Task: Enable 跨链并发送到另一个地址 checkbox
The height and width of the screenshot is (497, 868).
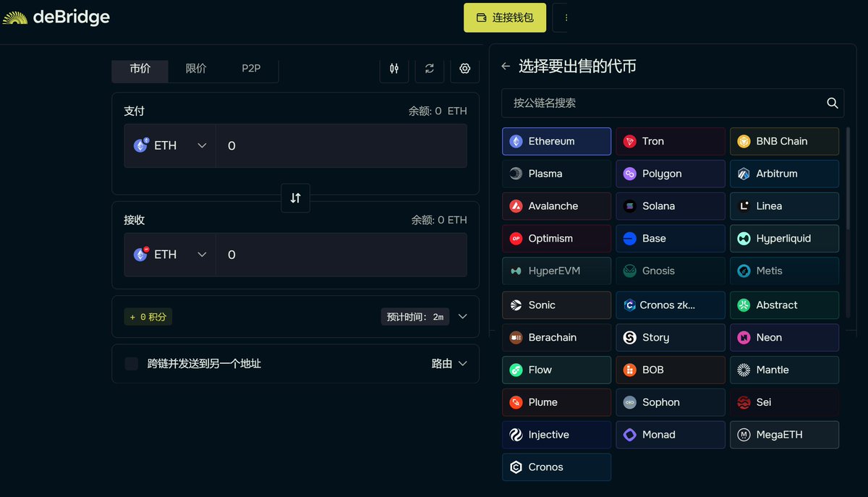Action: (x=131, y=363)
